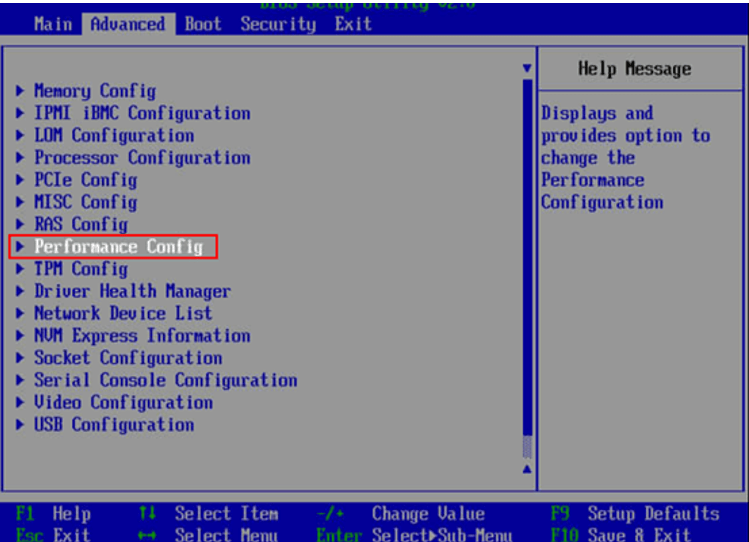The height and width of the screenshot is (542, 749).
Task: Switch to the Main tab
Action: coord(53,24)
